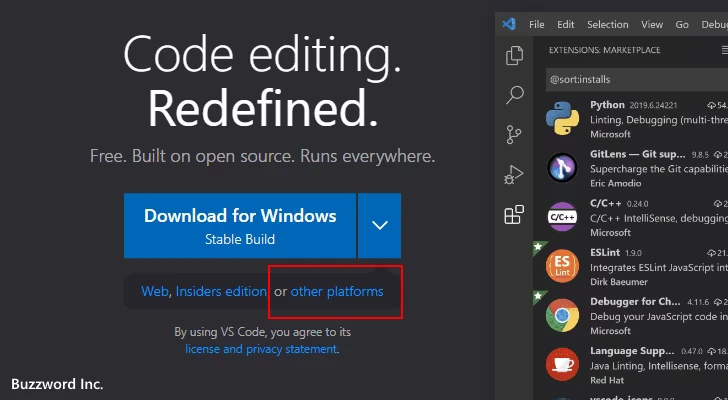Select the Python extension title
Screen dimensions: 728x400
pyautogui.click(x=607, y=105)
